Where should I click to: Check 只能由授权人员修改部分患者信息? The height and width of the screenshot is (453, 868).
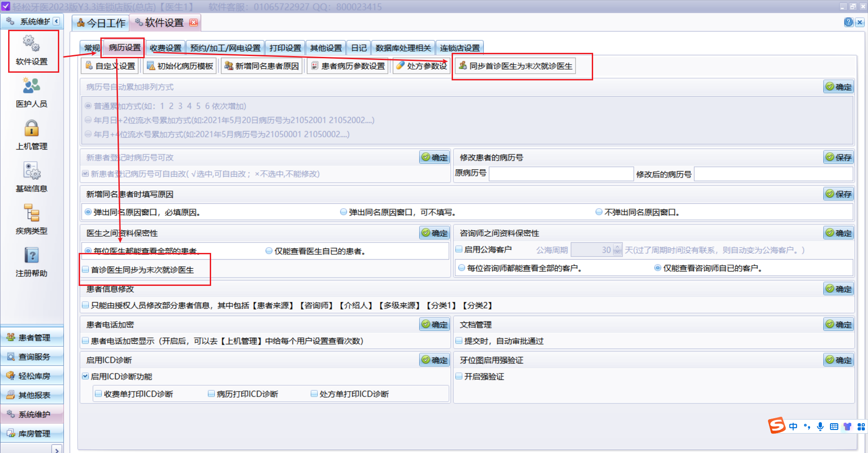[x=85, y=305]
